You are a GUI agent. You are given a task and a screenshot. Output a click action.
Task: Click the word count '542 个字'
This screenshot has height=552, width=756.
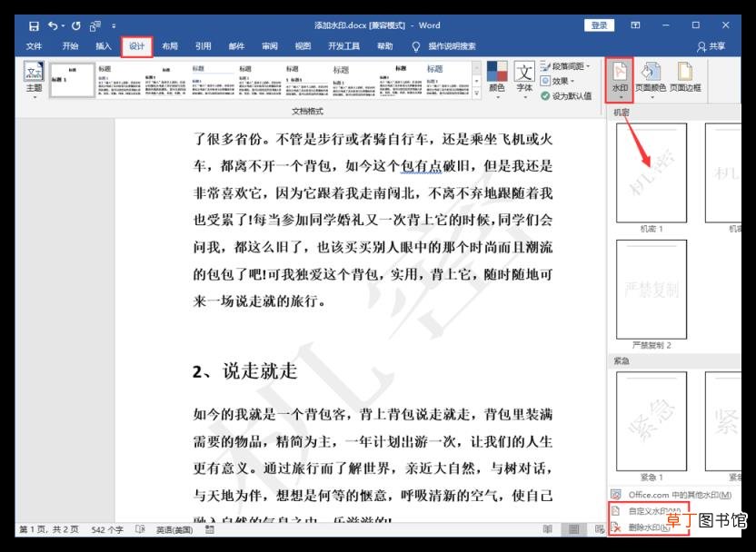point(107,529)
